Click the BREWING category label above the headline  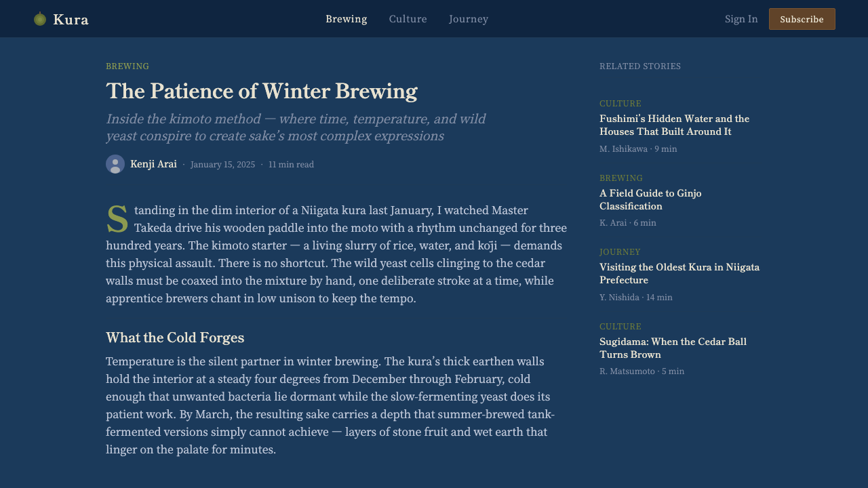pos(127,66)
